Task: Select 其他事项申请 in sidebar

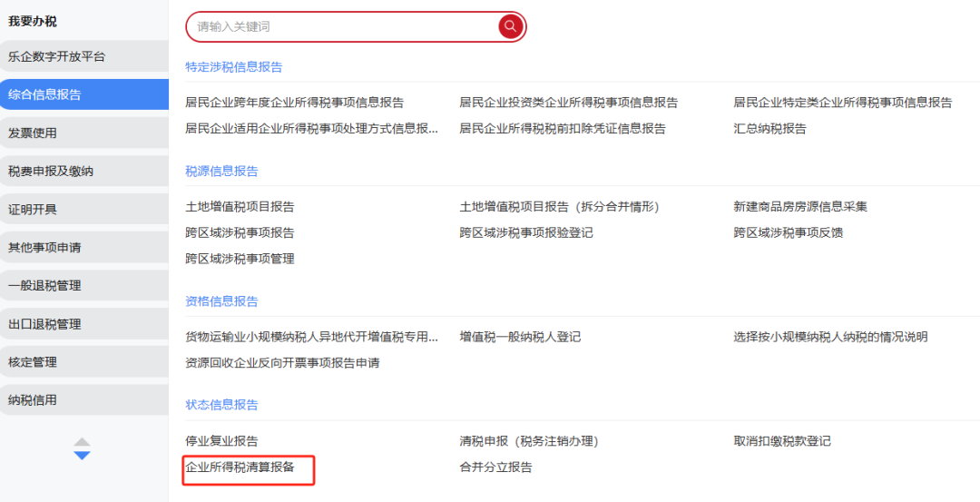Action: (x=83, y=248)
